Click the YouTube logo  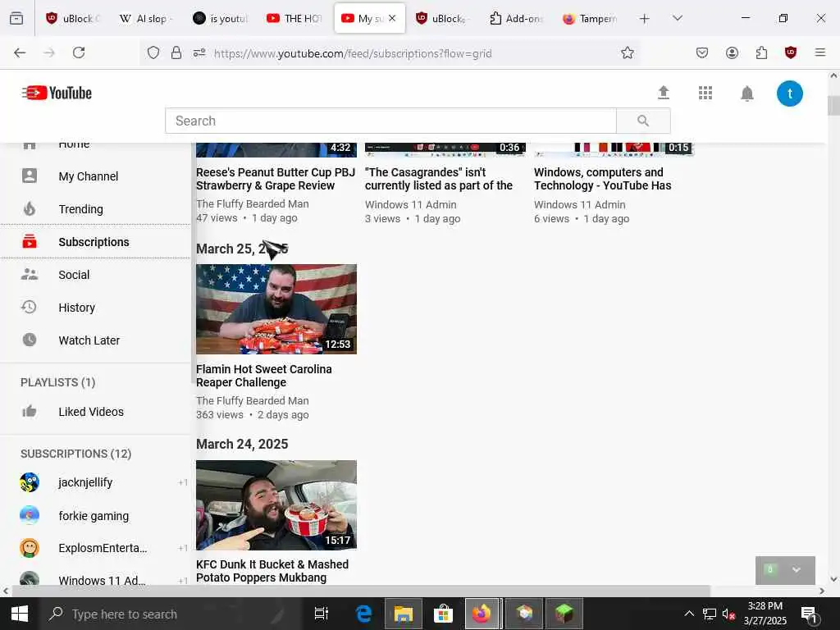click(57, 94)
